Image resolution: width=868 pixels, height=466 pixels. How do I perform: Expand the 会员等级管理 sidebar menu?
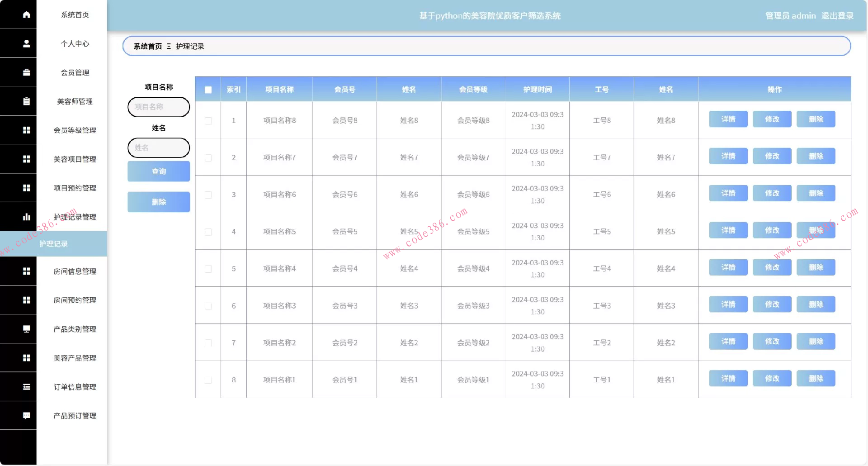75,130
